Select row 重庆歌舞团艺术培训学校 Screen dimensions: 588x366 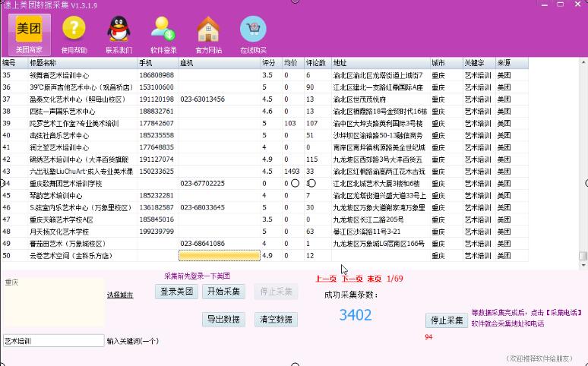point(264,183)
